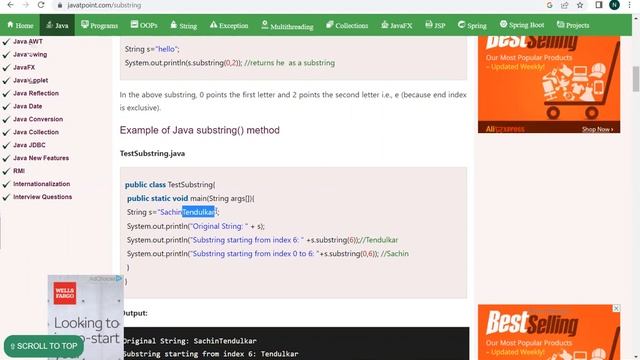The height and width of the screenshot is (360, 640).
Task: Close the lower Best Selling ad
Action: coord(616,309)
